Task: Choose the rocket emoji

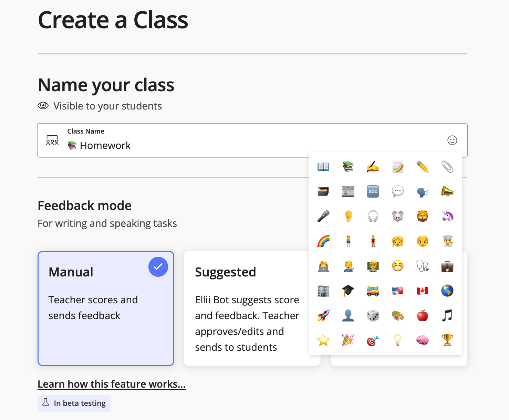Action: tap(323, 315)
